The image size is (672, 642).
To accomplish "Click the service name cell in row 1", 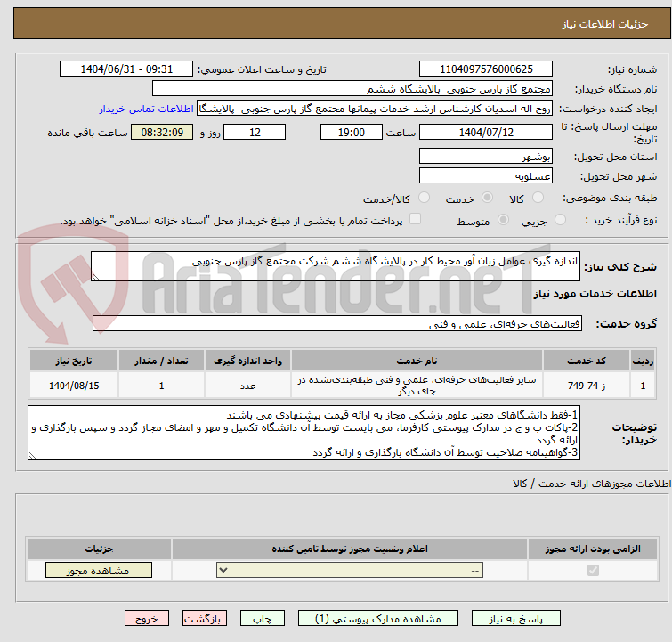I will click(x=417, y=386).
